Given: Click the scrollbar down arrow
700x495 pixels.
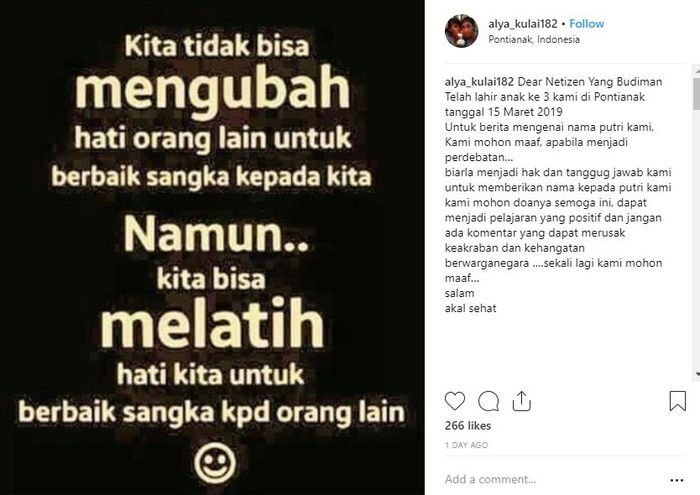Looking at the screenshot, I should coord(696,373).
